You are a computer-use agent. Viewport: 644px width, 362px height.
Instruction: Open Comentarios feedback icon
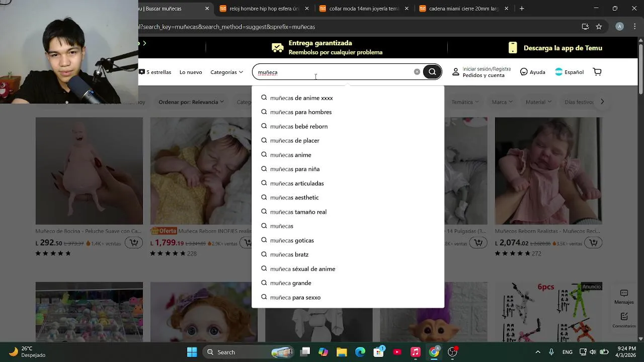point(624,320)
